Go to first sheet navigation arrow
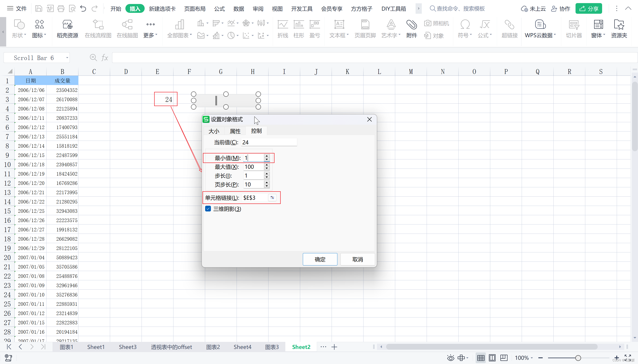Screen dimensions: 638x364 9,347
